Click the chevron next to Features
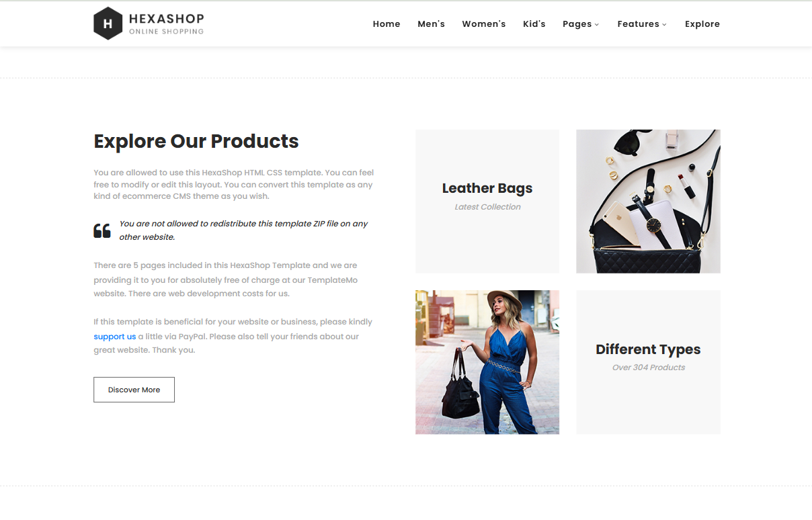The width and height of the screenshot is (812, 520). [664, 25]
